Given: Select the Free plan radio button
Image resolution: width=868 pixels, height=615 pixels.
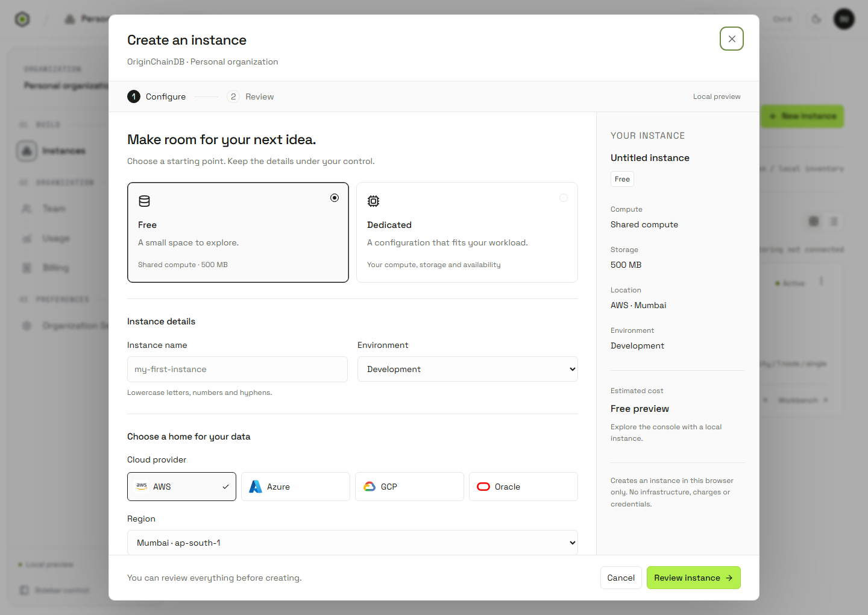Looking at the screenshot, I should coord(335,198).
